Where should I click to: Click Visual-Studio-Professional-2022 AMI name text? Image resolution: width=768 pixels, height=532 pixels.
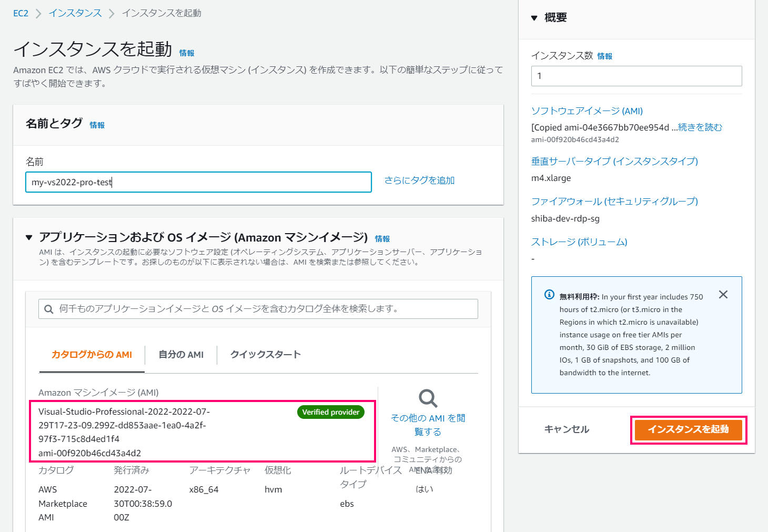[x=124, y=425]
